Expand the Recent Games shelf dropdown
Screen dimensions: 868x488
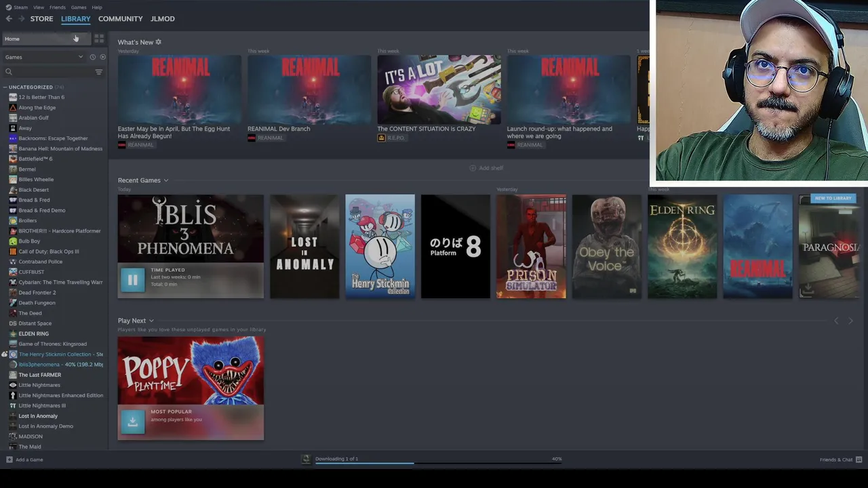pos(165,180)
